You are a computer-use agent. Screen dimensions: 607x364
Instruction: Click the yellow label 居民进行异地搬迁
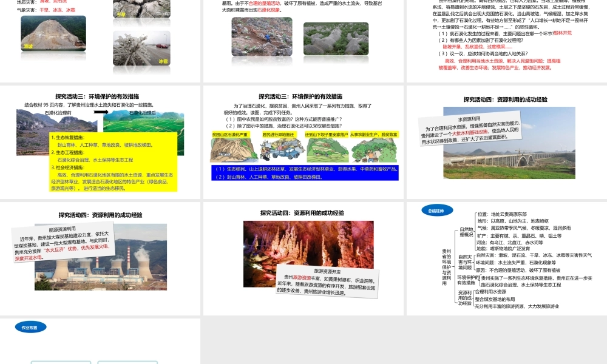pos(279,135)
